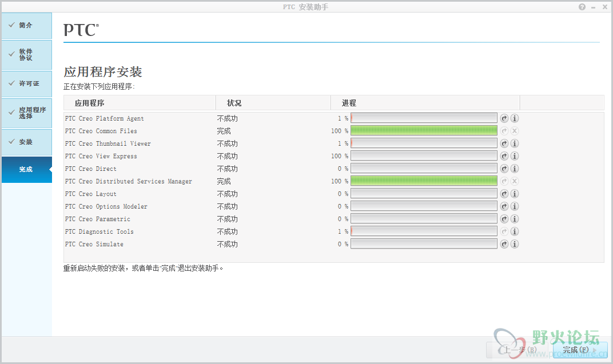Show info for PTC Creo Direct
Screen dimensions: 613x364
pos(515,169)
